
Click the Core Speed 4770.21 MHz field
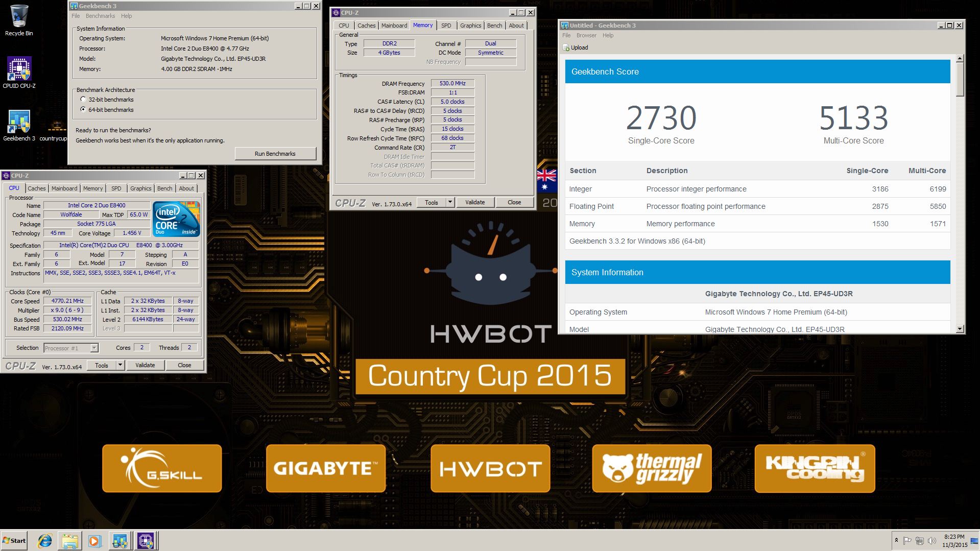[x=68, y=301]
